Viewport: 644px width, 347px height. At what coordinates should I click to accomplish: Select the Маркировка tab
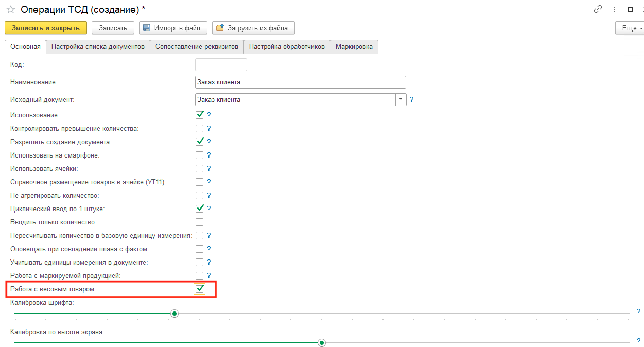354,47
